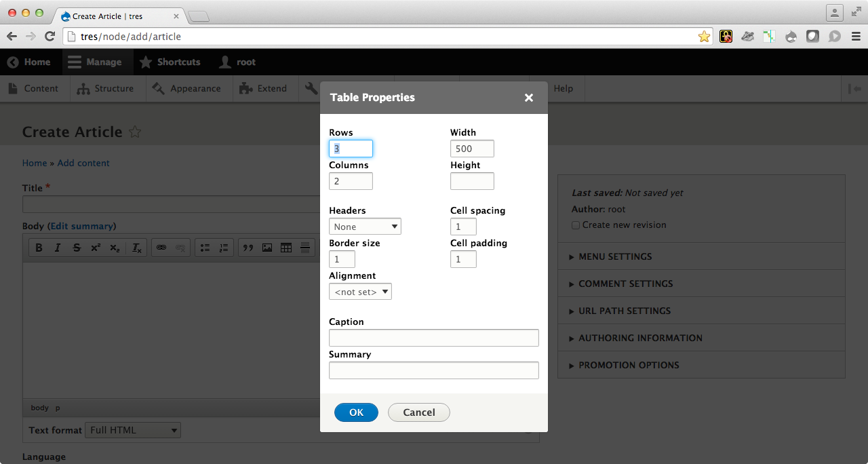Apply italic formatting in the editor toolbar
Image resolution: width=868 pixels, height=464 pixels.
58,247
